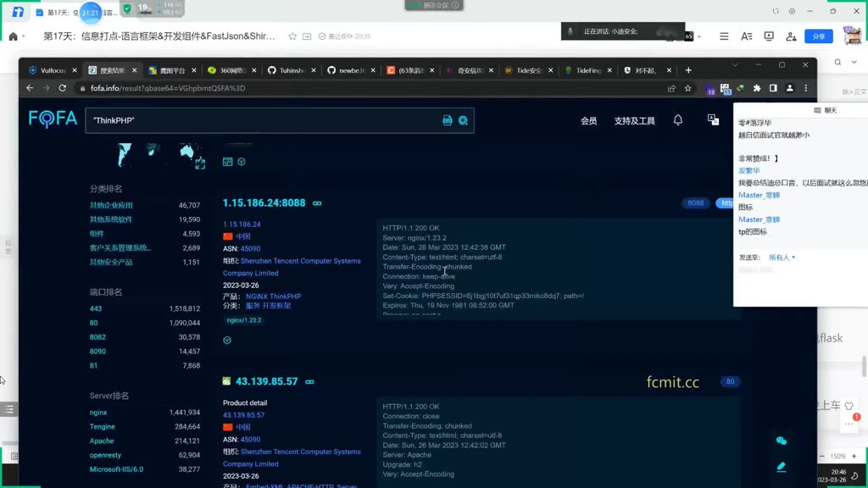Go back in the browser

tap(30, 88)
